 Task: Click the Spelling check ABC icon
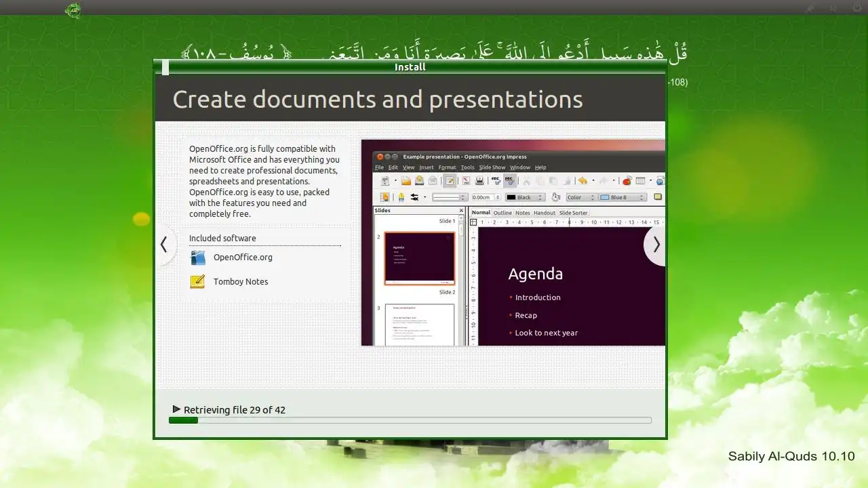[x=496, y=181]
